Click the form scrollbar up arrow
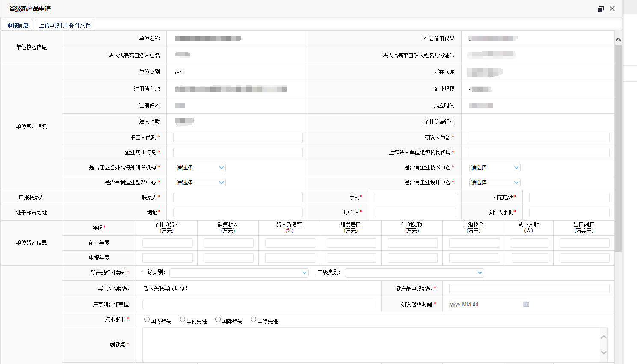 (x=618, y=39)
